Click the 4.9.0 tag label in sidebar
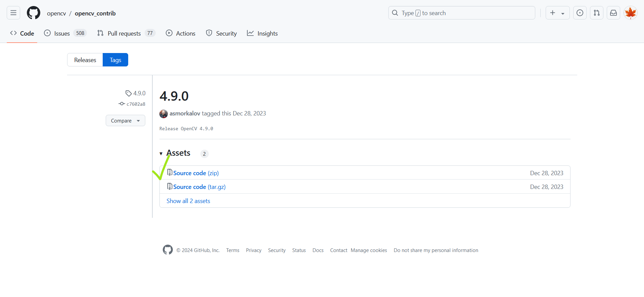 (x=139, y=93)
